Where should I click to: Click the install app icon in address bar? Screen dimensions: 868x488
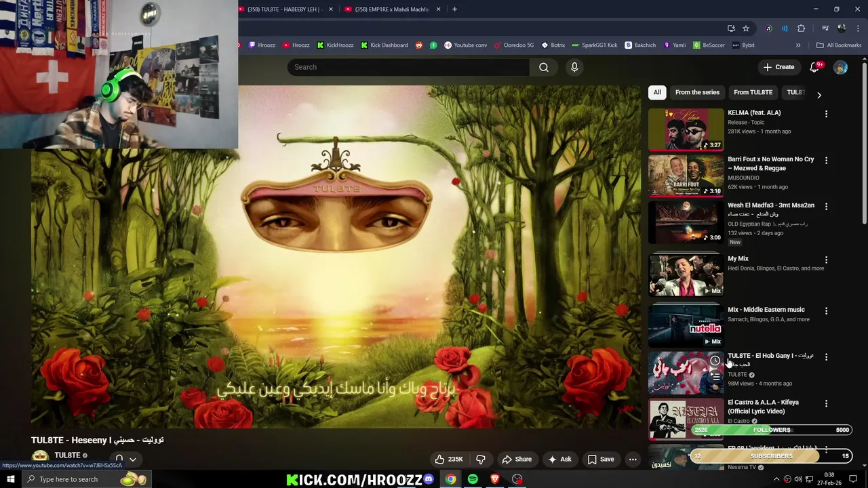pyautogui.click(x=731, y=28)
